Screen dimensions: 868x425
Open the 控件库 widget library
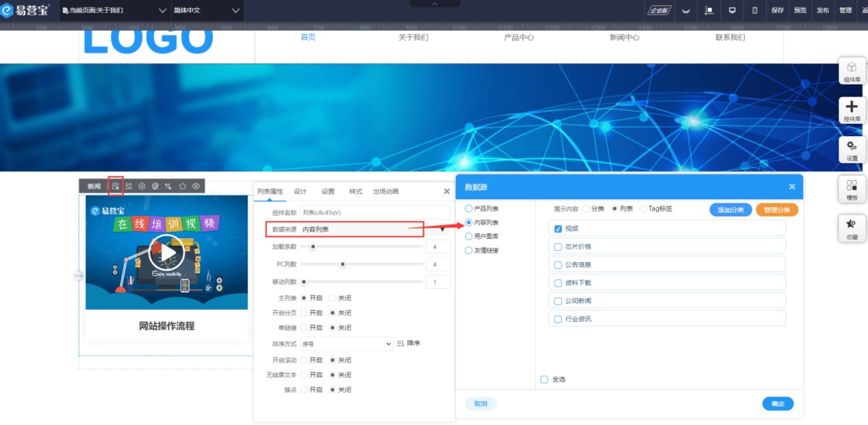[x=852, y=110]
